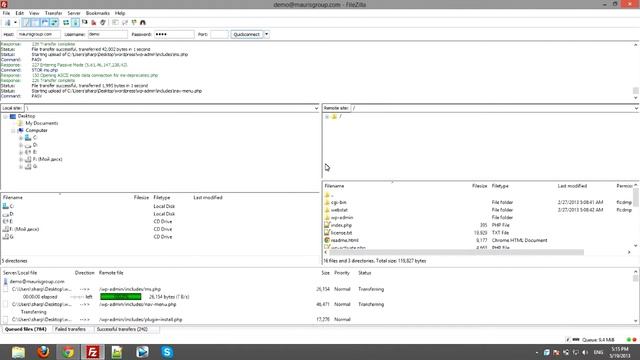Click the Password input field
The width and height of the screenshot is (640, 360).
pyautogui.click(x=174, y=34)
